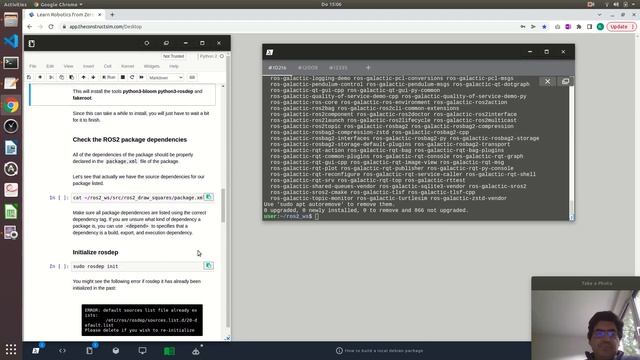Open the simulation cube icon in bottom toolbar
This screenshot has height=360, width=640.
[116, 351]
